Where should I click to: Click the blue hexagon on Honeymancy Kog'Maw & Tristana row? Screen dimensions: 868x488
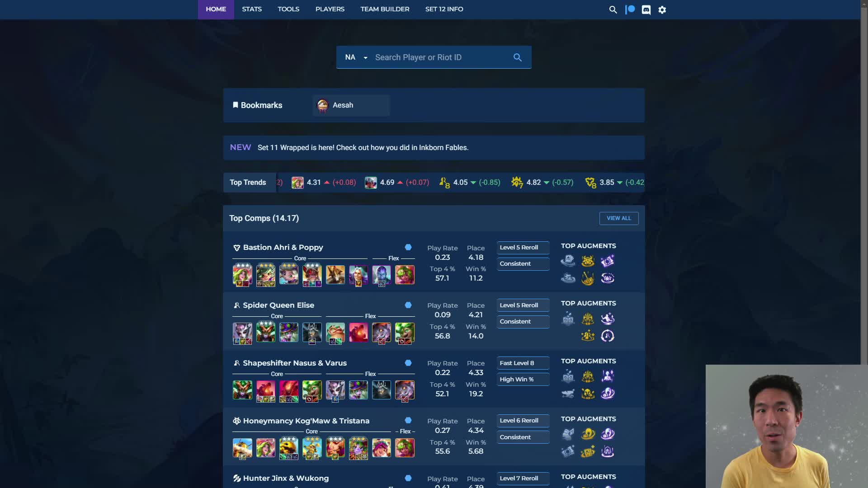pyautogui.click(x=408, y=420)
